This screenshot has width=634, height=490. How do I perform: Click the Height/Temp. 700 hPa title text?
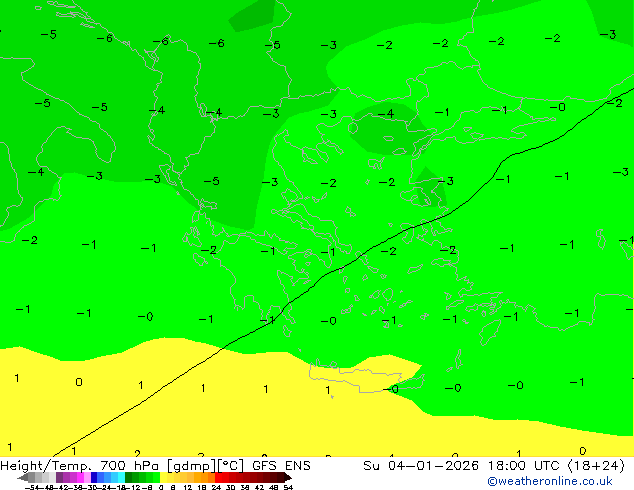tap(82, 466)
